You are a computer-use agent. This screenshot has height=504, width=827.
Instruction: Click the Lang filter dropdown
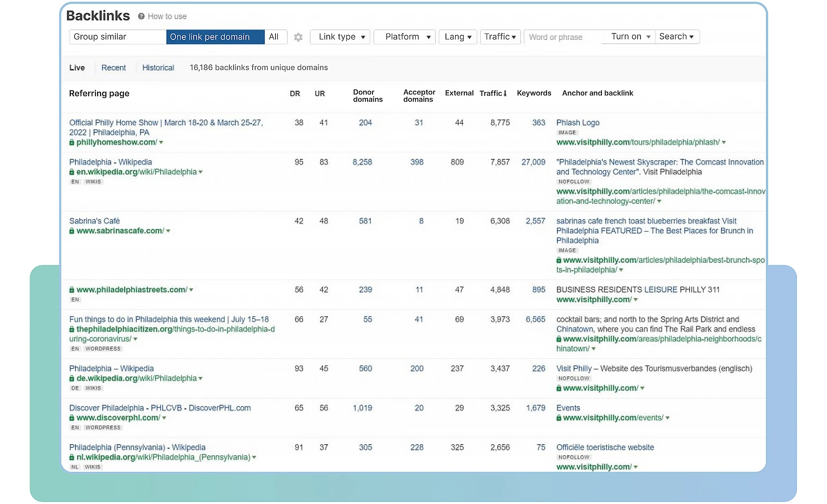tap(458, 36)
